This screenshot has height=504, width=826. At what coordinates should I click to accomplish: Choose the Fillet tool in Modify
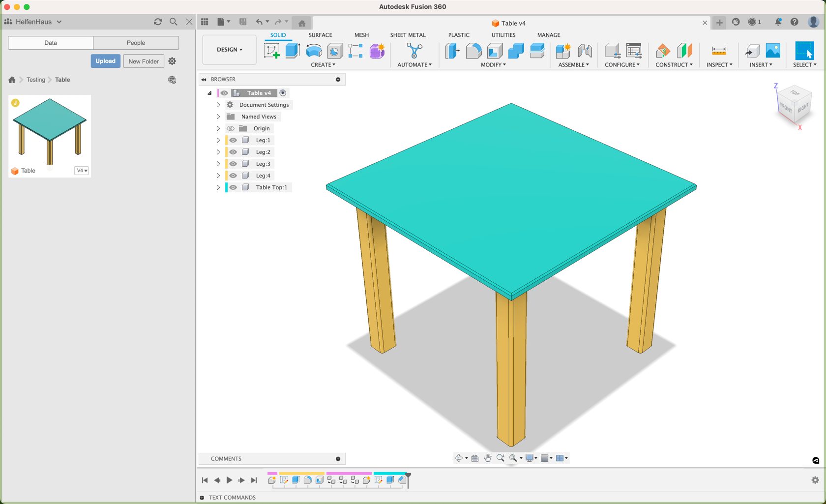pos(473,51)
